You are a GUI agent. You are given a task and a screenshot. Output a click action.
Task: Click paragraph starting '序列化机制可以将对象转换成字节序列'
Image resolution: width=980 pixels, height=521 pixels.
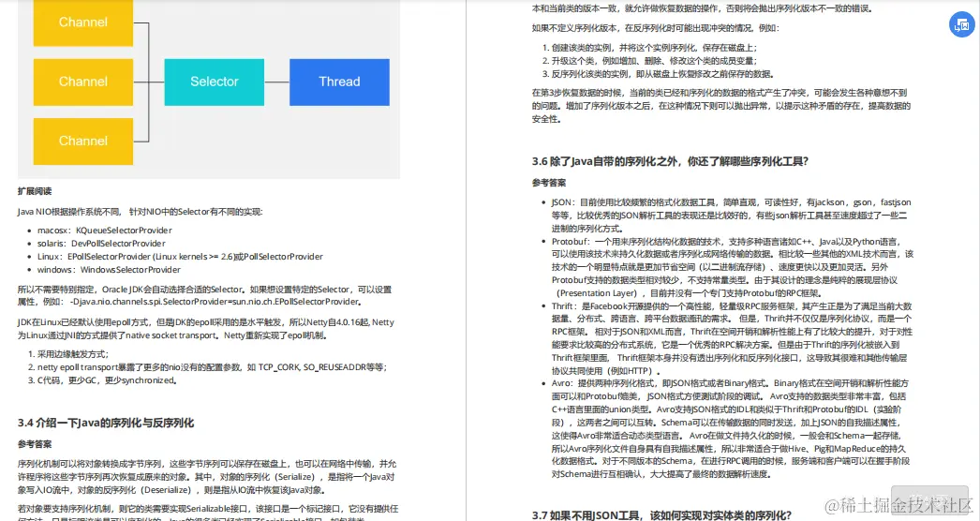point(207,477)
